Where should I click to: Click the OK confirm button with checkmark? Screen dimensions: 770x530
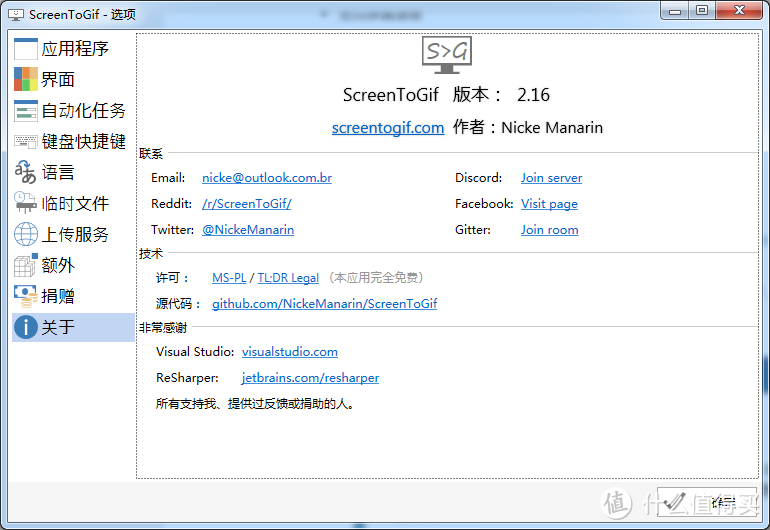pos(707,502)
